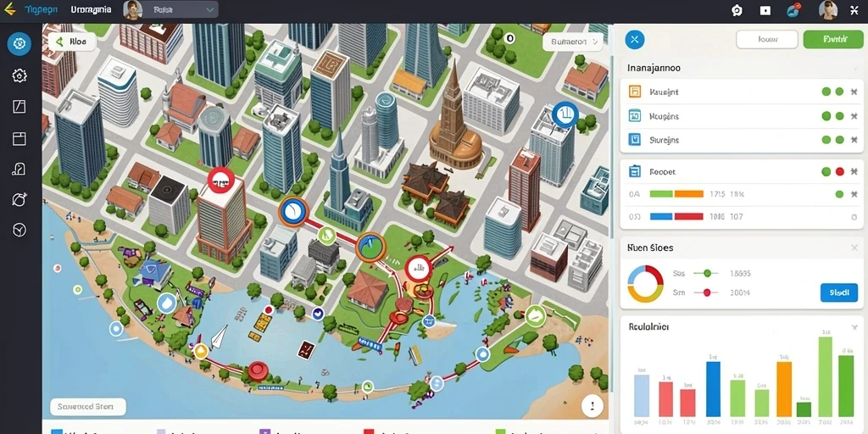The height and width of the screenshot is (434, 868).
Task: Toggle first green dot in Kougjns row
Action: (x=826, y=116)
